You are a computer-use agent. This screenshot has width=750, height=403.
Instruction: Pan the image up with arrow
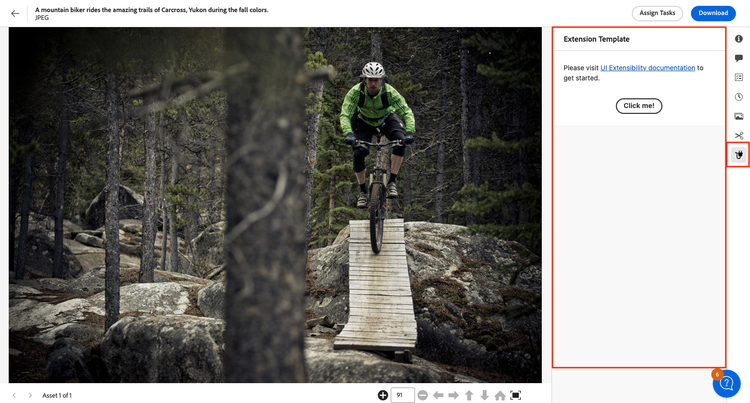point(469,395)
